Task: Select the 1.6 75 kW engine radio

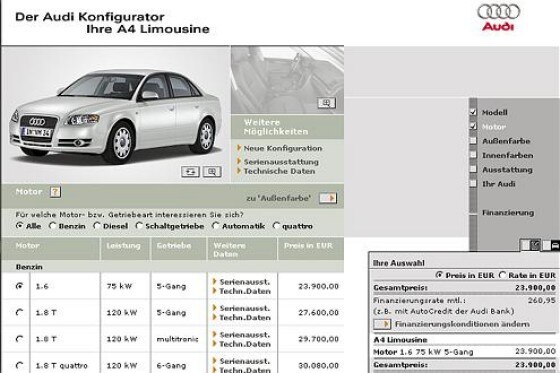Action: (x=20, y=286)
